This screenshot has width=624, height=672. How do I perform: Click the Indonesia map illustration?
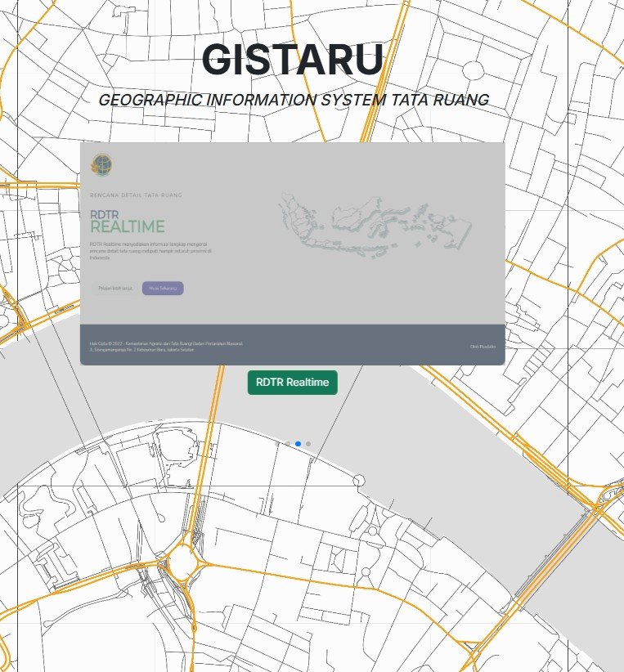375,222
